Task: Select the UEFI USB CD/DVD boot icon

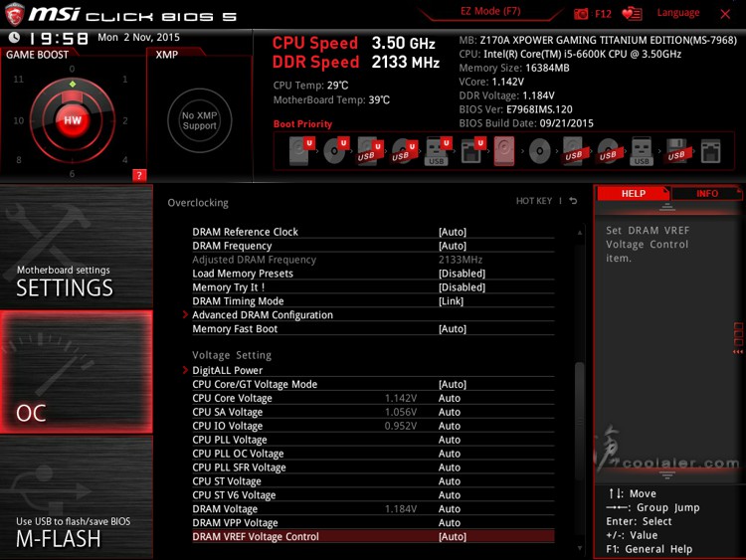Action: click(405, 151)
